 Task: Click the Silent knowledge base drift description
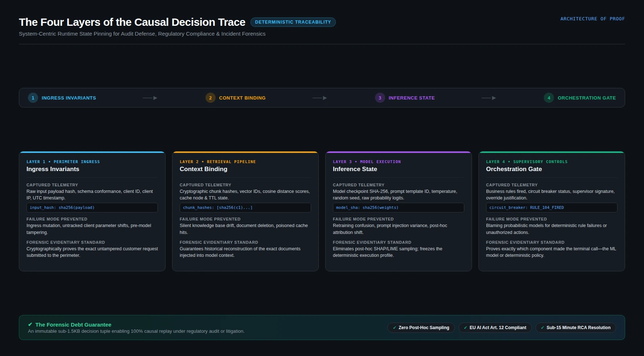244,229
